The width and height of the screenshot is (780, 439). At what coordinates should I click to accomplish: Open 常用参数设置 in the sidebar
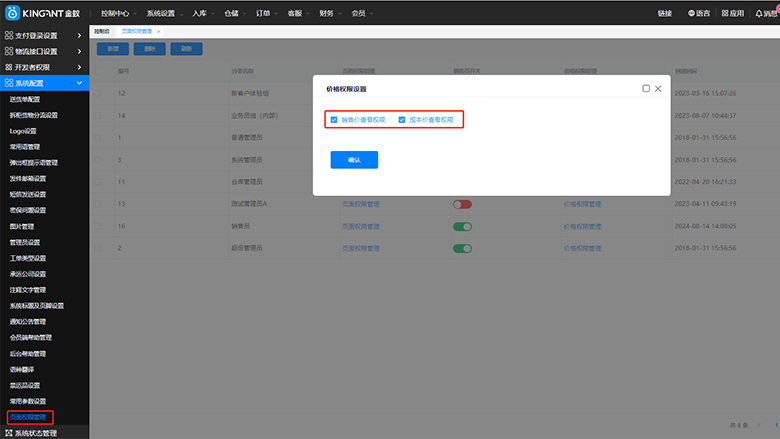coord(28,401)
